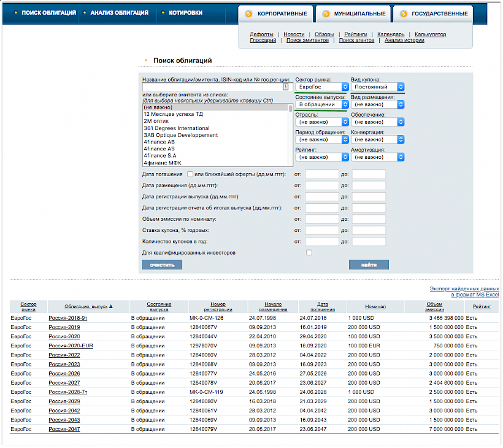
Task: Open the Рейтинг dropdown
Action: 322,157
